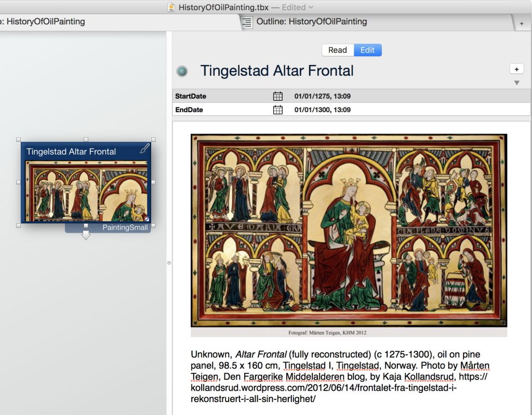532x415 pixels.
Task: Switch the text pane to Edit mode
Action: point(368,50)
